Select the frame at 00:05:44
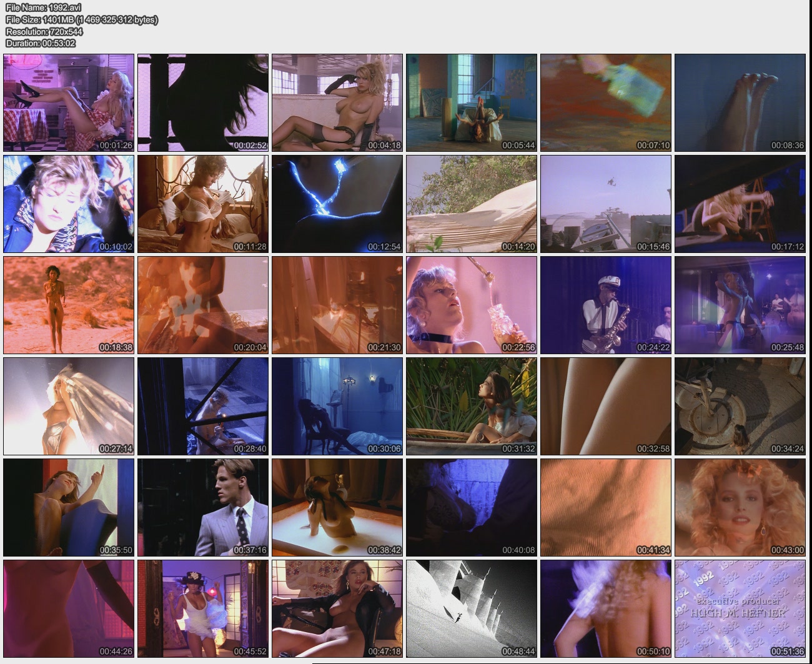Screen dimensions: 812x664 click(471, 102)
